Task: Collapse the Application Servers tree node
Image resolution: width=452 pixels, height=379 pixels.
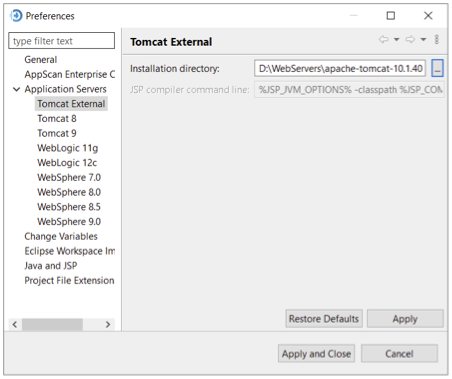Action: coord(16,89)
